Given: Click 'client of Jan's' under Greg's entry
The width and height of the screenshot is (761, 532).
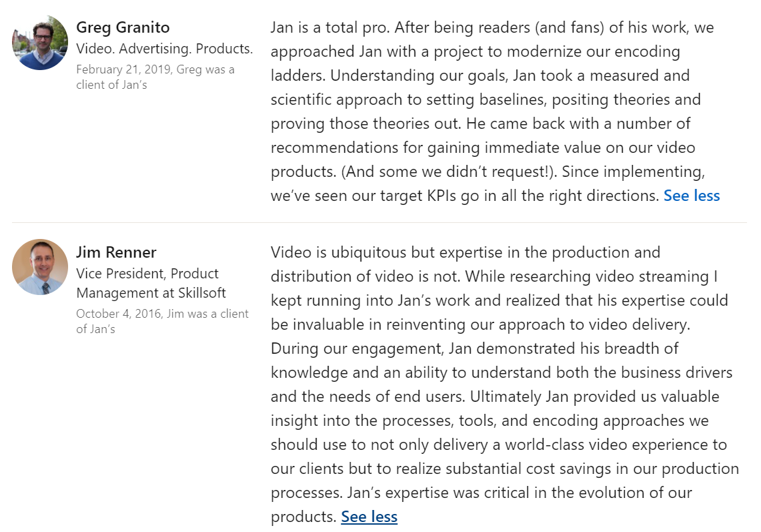Looking at the screenshot, I should coord(111,85).
